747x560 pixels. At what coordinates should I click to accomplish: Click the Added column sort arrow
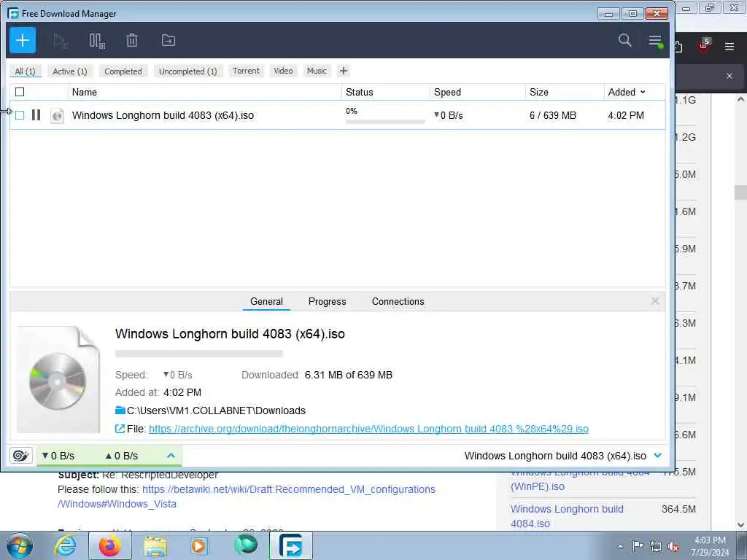tap(643, 92)
